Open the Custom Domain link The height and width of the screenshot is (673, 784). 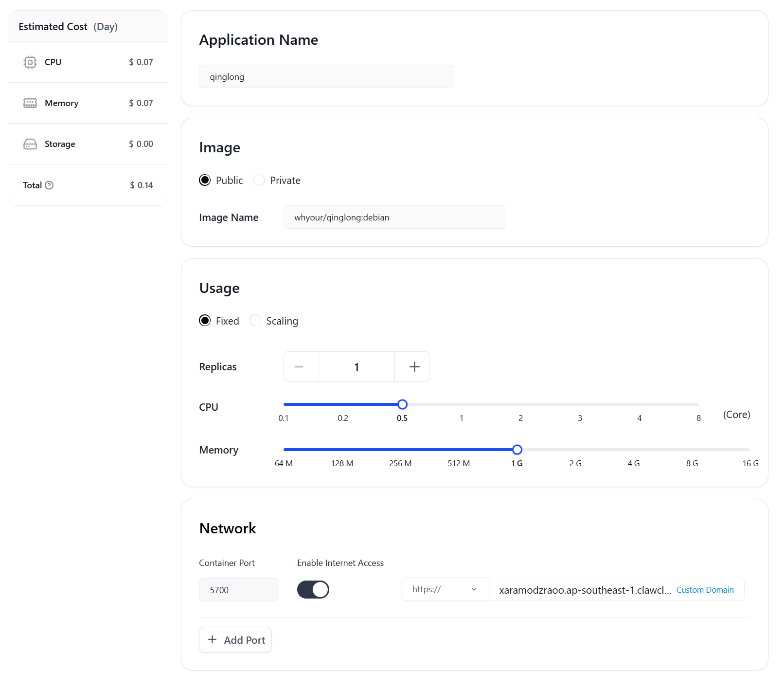[705, 590]
